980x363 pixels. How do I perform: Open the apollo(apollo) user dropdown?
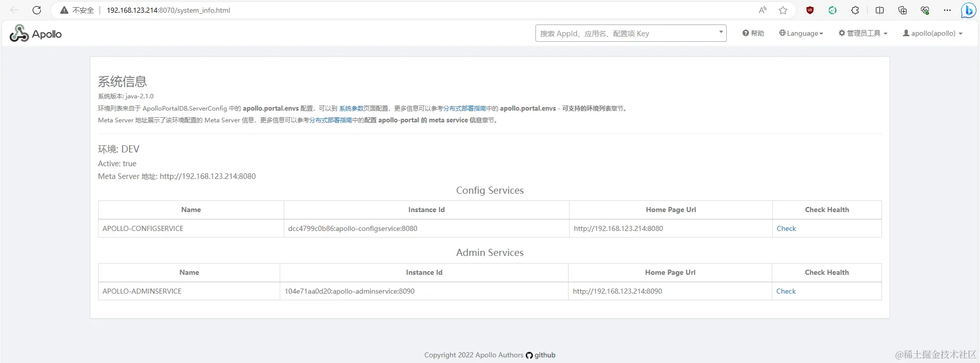tap(933, 33)
